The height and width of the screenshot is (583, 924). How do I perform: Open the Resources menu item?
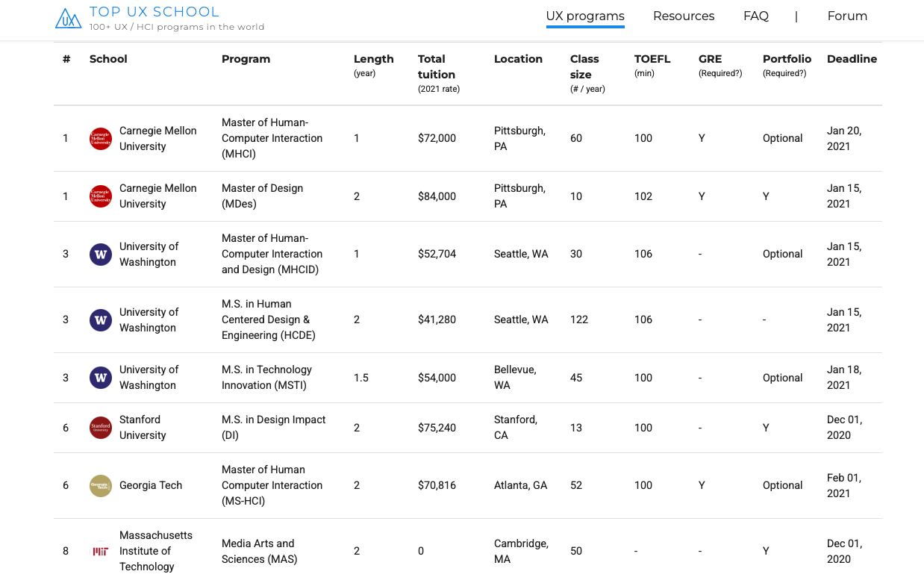coord(684,16)
